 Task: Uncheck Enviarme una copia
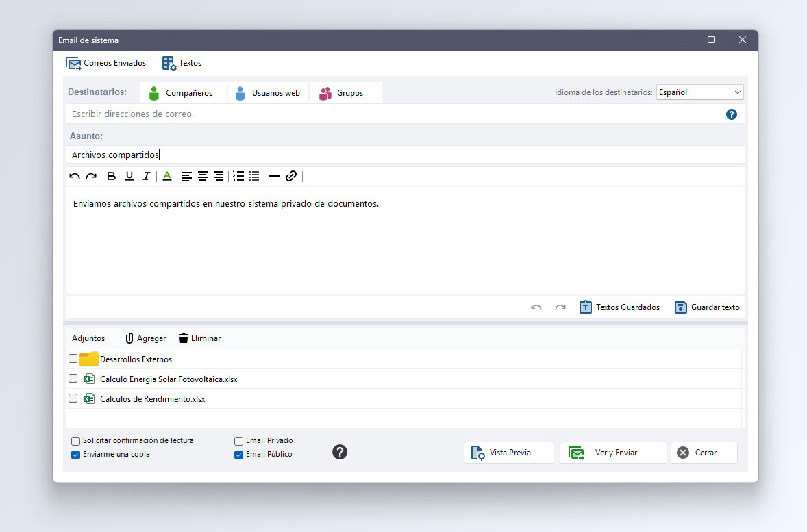[76, 455]
